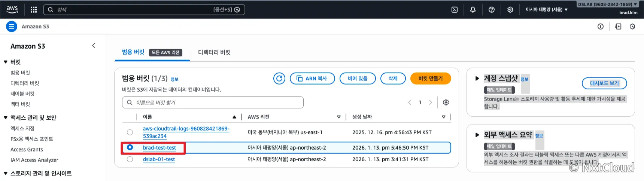Open the brad-test-test bucket link

(x=160, y=148)
